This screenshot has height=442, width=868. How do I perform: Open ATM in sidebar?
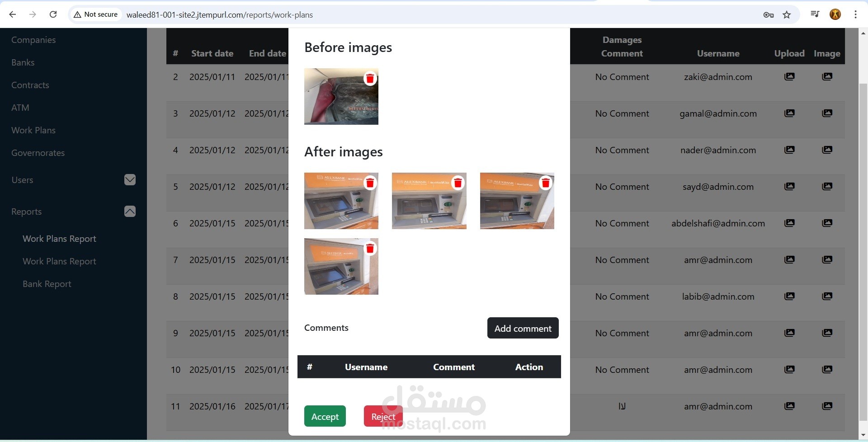pos(20,108)
